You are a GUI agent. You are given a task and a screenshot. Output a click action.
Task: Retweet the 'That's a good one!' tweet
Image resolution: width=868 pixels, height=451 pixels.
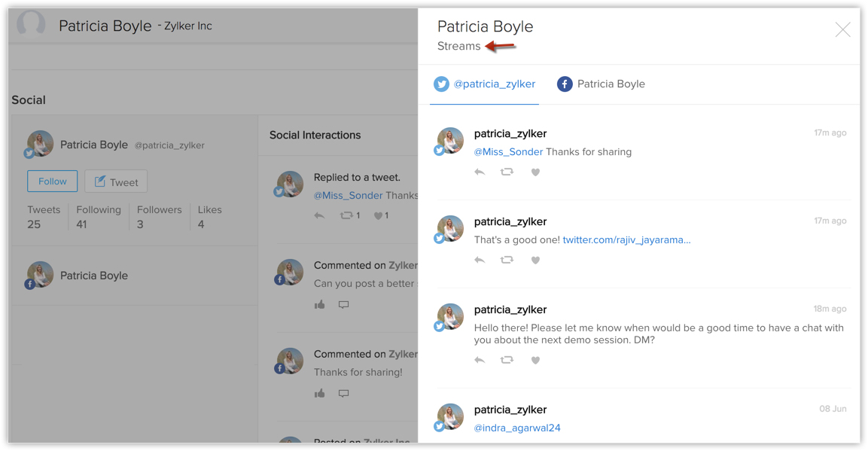pyautogui.click(x=507, y=261)
